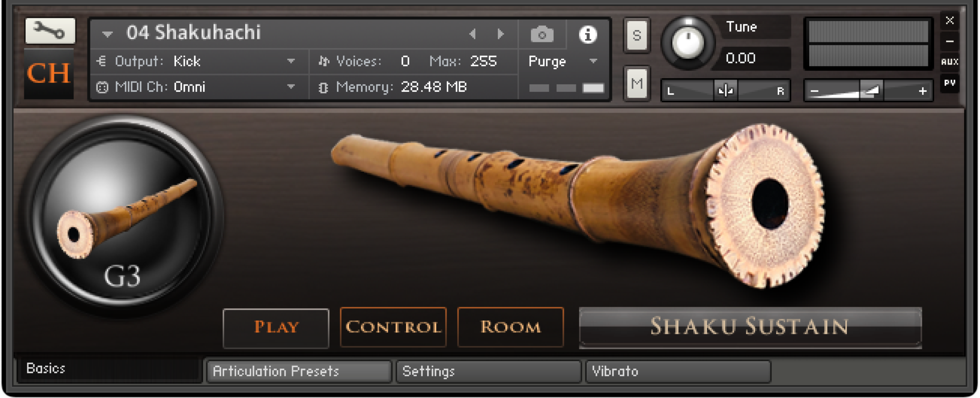The width and height of the screenshot is (980, 398).
Task: Open instrument edit mode with wrench icon
Action: pos(50,31)
